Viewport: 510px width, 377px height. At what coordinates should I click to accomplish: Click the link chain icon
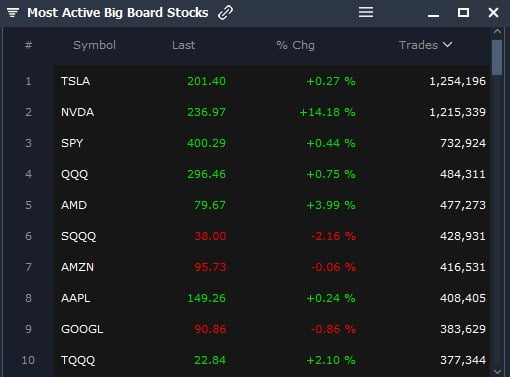(x=225, y=13)
